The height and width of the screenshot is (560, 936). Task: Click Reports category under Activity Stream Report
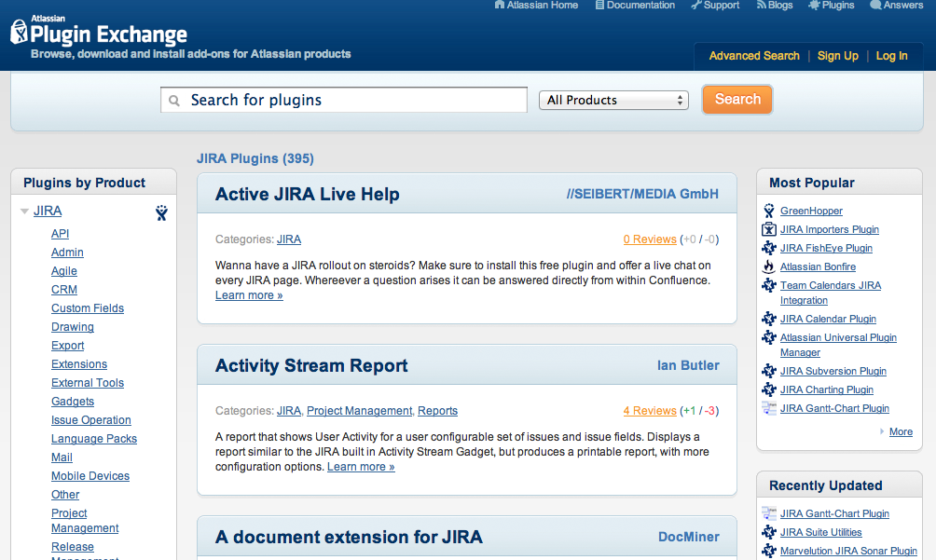point(437,411)
